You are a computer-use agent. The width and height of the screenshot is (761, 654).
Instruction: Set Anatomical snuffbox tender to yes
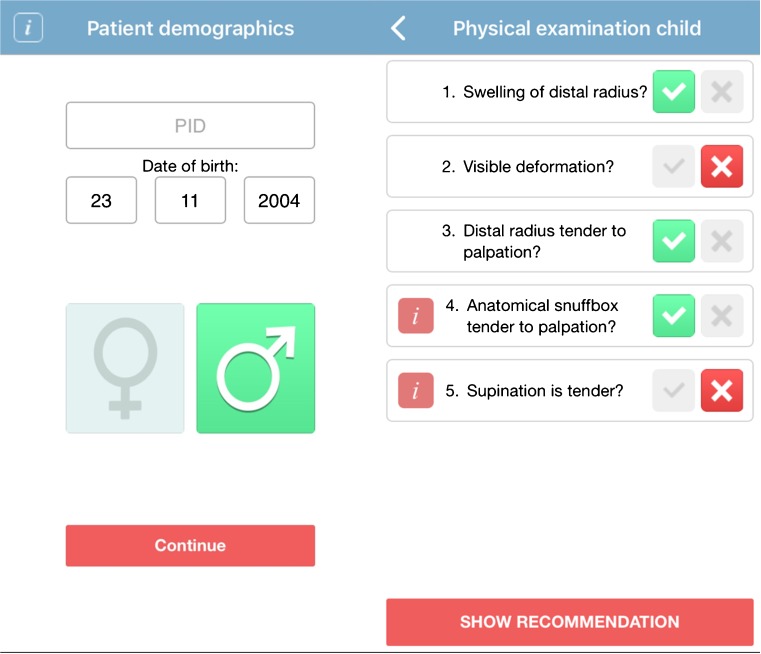coord(673,316)
